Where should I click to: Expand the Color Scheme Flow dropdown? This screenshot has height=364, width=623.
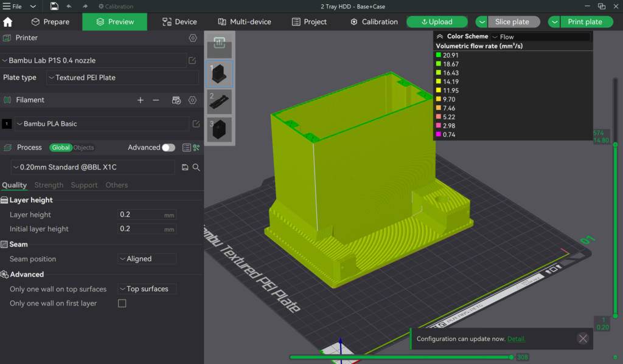(x=540, y=36)
